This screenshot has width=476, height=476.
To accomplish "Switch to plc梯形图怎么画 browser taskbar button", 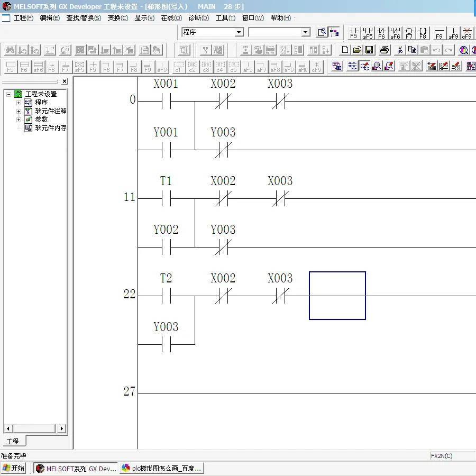I will (162, 469).
